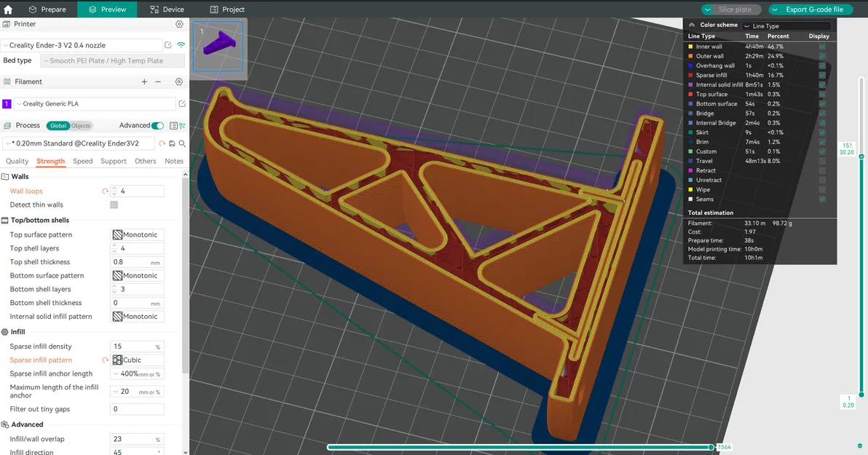The height and width of the screenshot is (455, 868).
Task: Enable Detect thin walls checkbox
Action: tap(114, 205)
